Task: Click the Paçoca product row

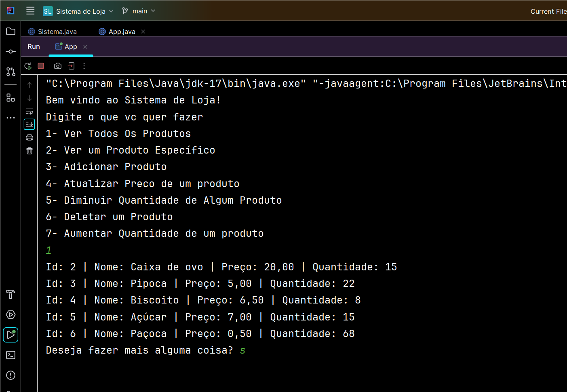Action: (200, 334)
